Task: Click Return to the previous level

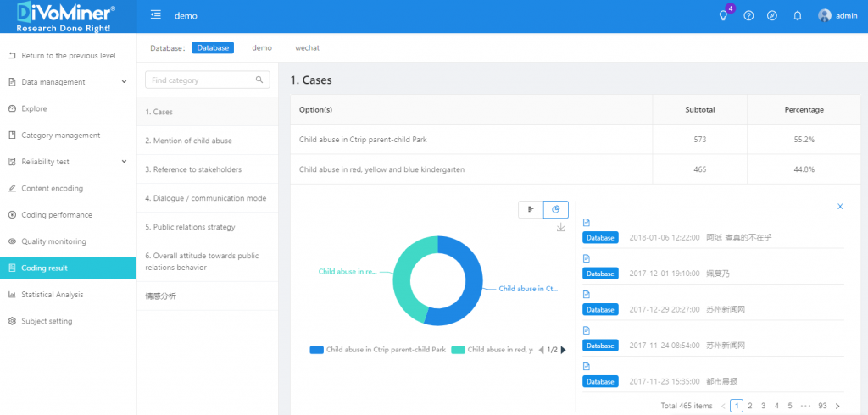Action: point(68,56)
